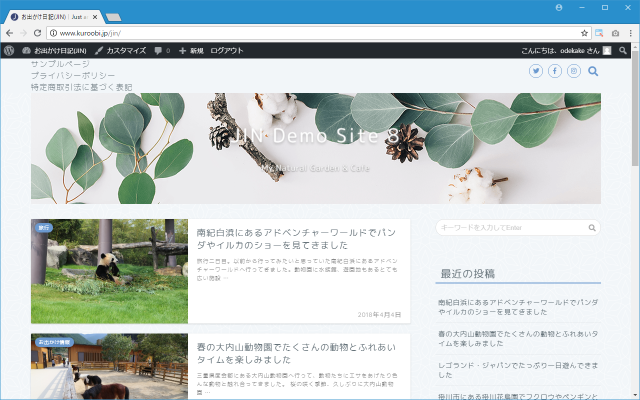The height and width of the screenshot is (400, 640).
Task: Click the extension icon beside the bookmark star
Action: click(x=599, y=33)
